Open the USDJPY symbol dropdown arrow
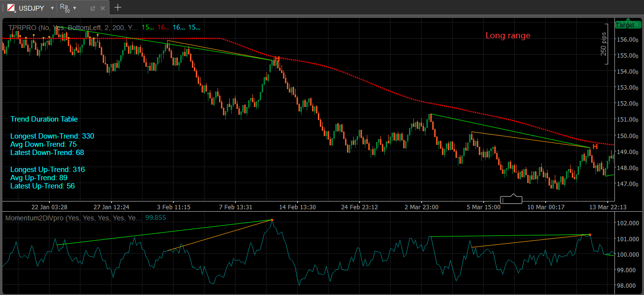Viewport: 644px width, 295px height. pos(52,8)
